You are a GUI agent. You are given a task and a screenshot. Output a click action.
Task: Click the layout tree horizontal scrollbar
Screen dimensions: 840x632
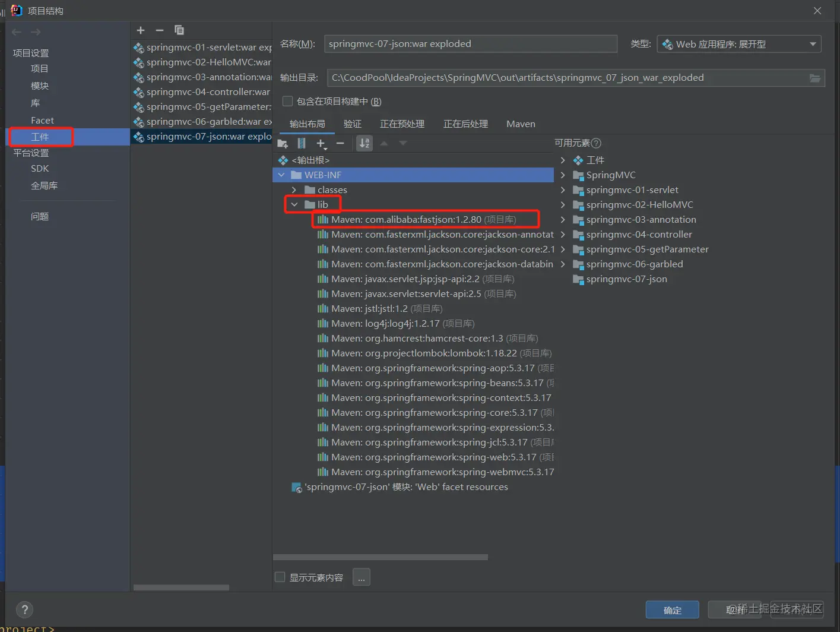coord(381,557)
